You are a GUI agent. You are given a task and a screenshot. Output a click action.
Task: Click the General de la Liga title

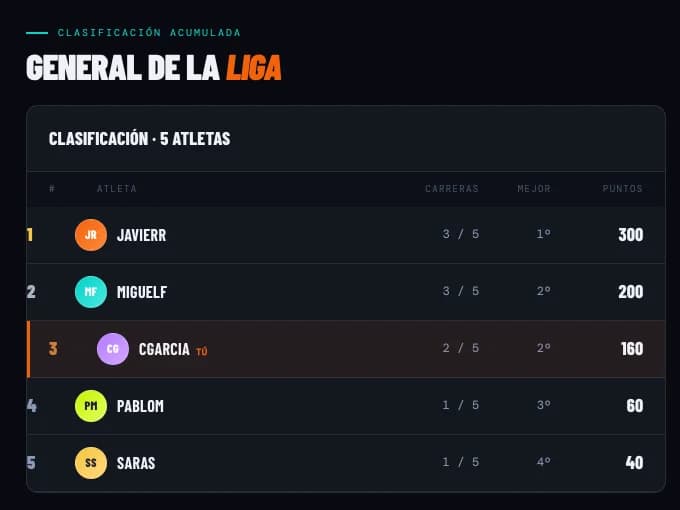click(x=154, y=68)
